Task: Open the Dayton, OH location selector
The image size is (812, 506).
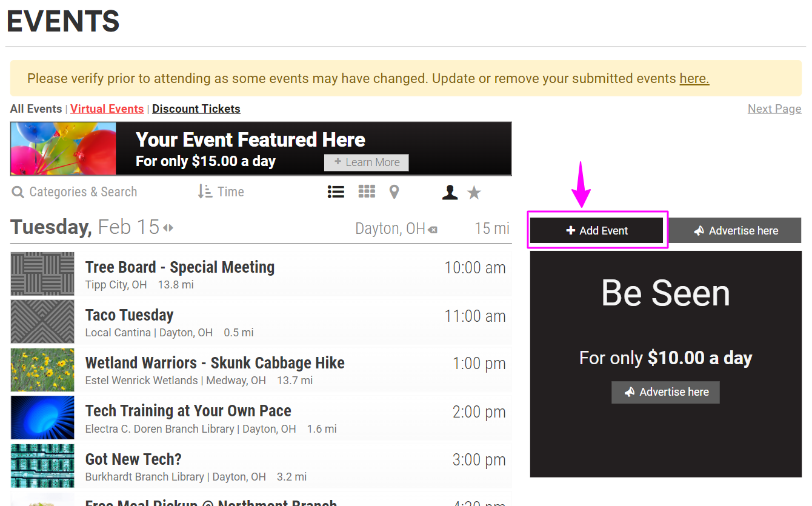Action: [x=390, y=228]
